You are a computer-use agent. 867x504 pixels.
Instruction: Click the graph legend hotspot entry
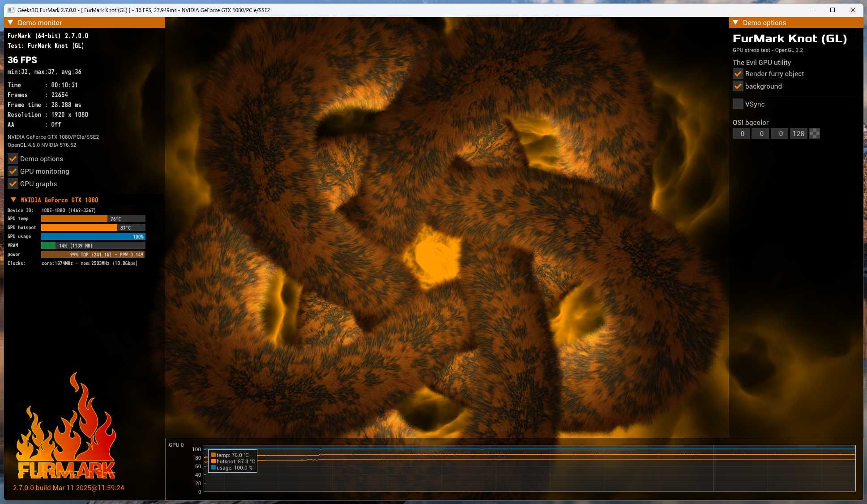coord(233,461)
